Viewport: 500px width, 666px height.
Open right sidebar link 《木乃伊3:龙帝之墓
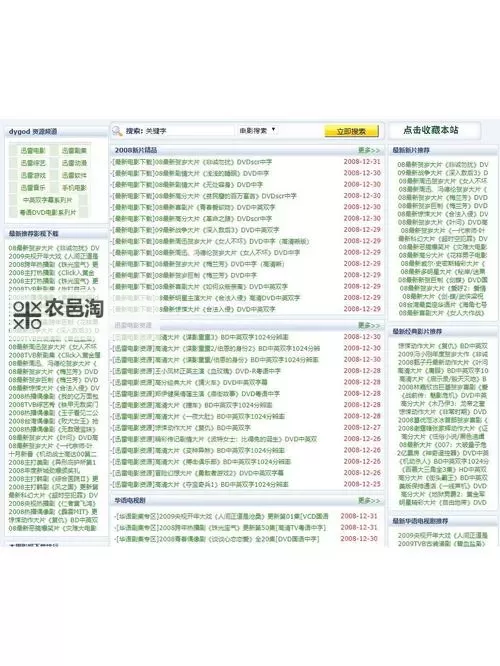(x=443, y=404)
